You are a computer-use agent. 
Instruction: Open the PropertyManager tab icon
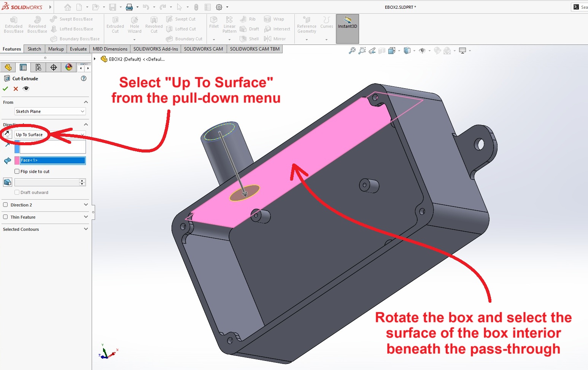(x=23, y=67)
